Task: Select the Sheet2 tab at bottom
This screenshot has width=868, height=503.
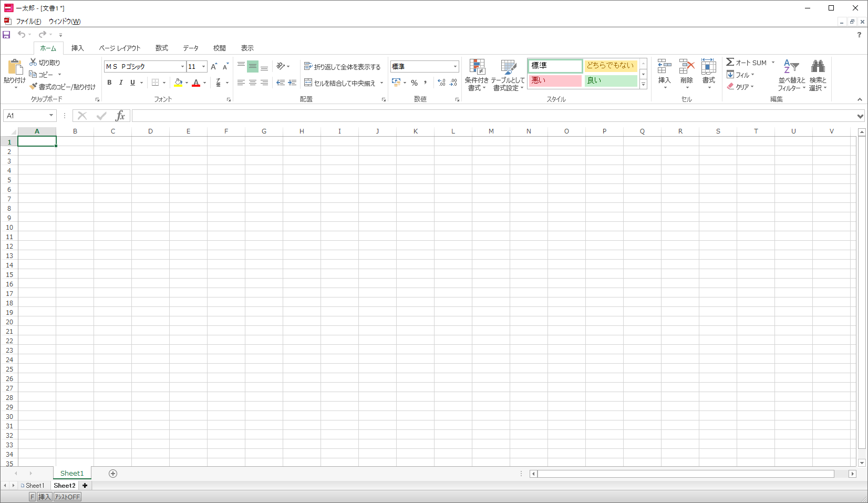Action: click(x=65, y=486)
